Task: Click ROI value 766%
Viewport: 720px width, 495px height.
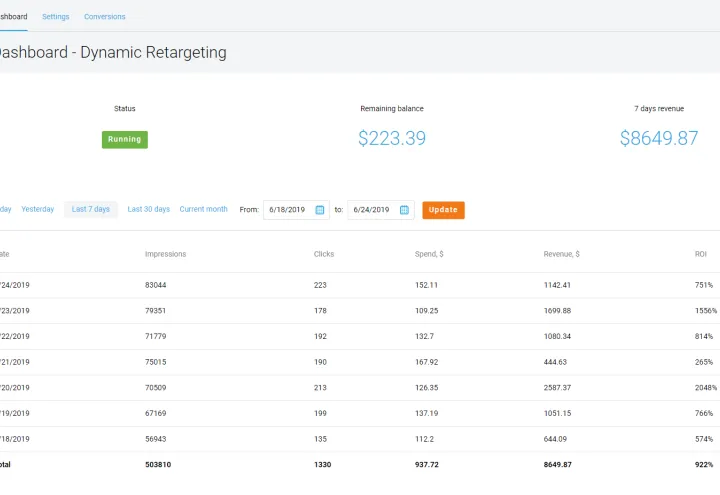Action: (704, 413)
